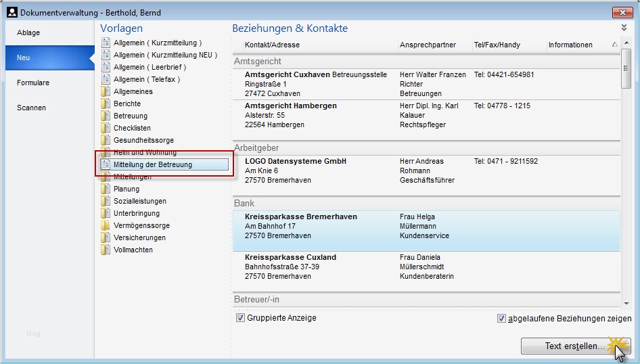Select the Kreissparkasse Cuxland contact row
The image size is (640, 364).
426,267
